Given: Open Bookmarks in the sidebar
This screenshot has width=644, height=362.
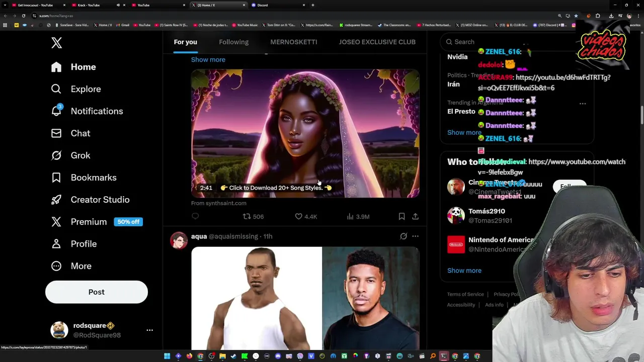Looking at the screenshot, I should pos(84,177).
